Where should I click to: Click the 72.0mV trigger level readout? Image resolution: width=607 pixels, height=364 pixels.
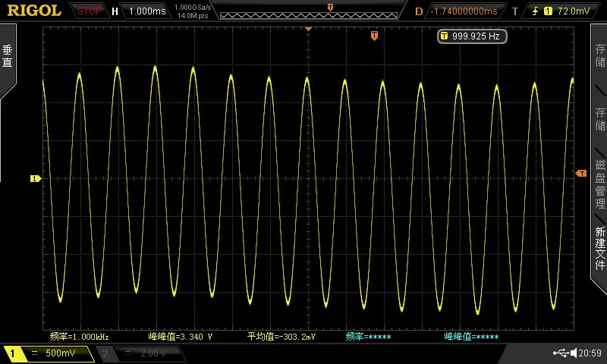click(574, 11)
